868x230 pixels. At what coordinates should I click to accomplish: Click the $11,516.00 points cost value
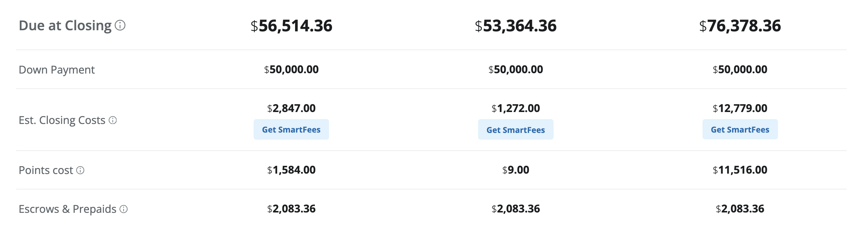coord(740,170)
